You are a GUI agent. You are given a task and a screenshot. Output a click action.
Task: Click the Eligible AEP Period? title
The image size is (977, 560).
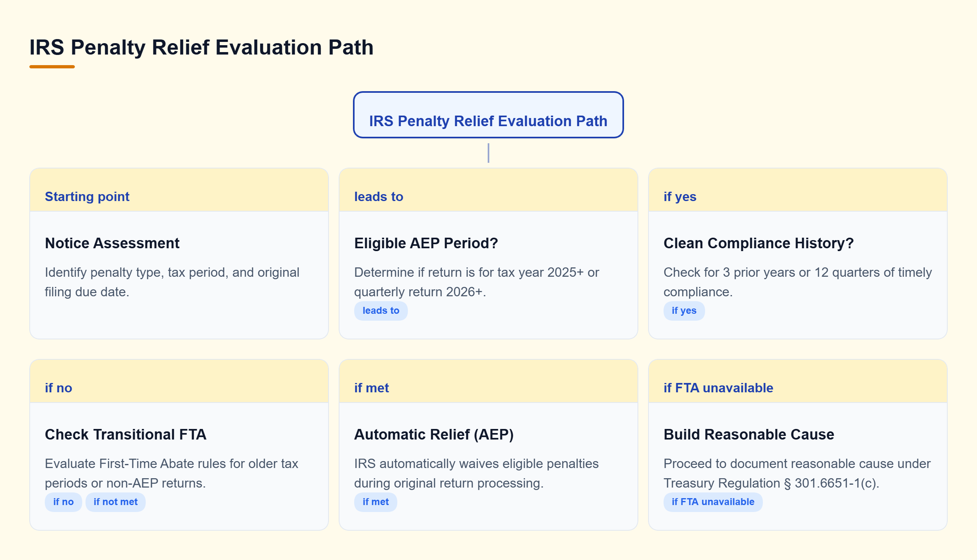[426, 243]
